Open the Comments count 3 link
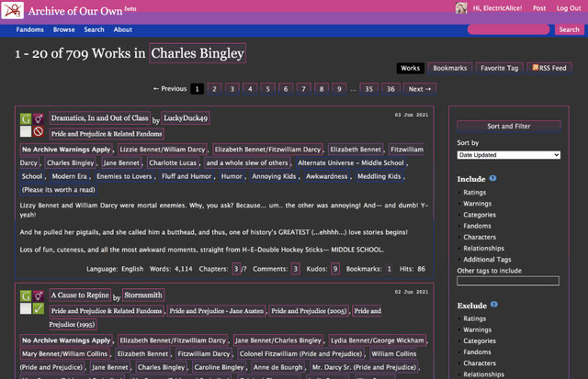 [x=296, y=269]
